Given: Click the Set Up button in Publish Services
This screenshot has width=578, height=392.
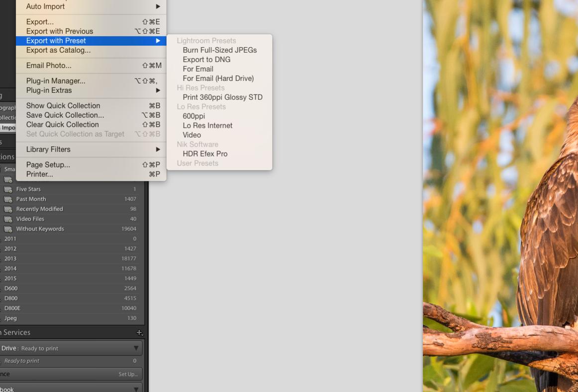Looking at the screenshot, I should (x=128, y=374).
